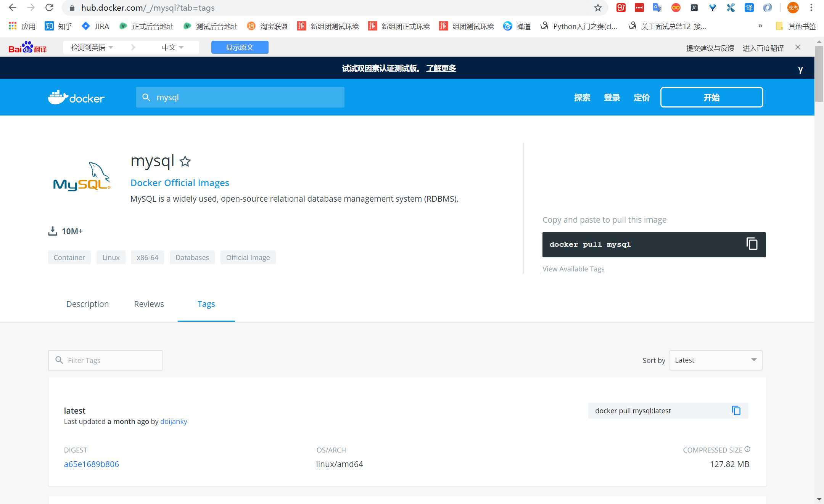Viewport: 824px width, 504px height.
Task: Click the Container tag chip
Action: pos(69,257)
